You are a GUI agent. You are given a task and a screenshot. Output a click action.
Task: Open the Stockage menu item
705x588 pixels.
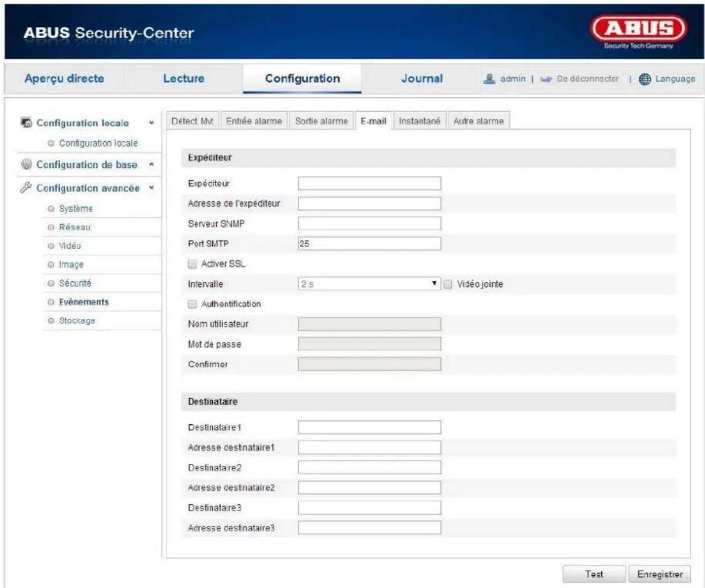[x=77, y=321]
